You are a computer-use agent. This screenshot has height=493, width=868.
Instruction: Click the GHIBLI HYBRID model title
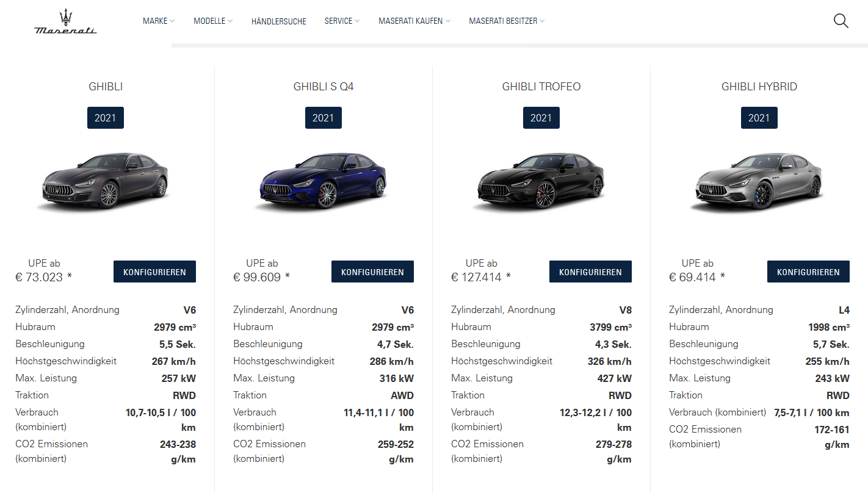pos(759,87)
